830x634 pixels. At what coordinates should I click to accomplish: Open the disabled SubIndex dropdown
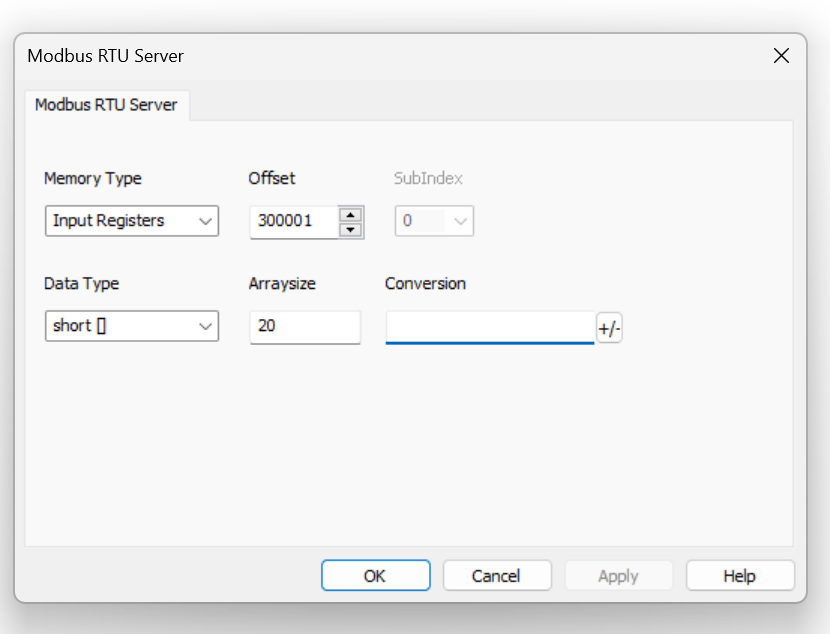[434, 221]
